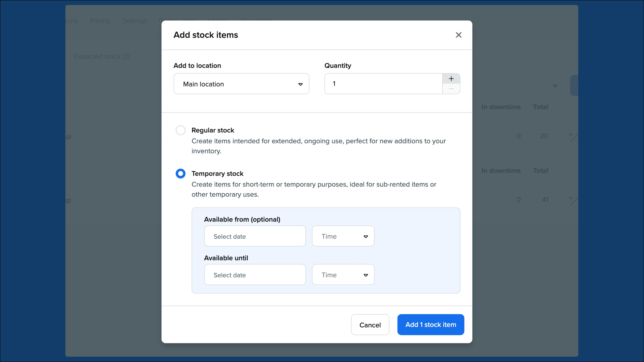Image resolution: width=644 pixels, height=362 pixels.
Task: Select the Temporary stock radio option
Action: click(180, 174)
